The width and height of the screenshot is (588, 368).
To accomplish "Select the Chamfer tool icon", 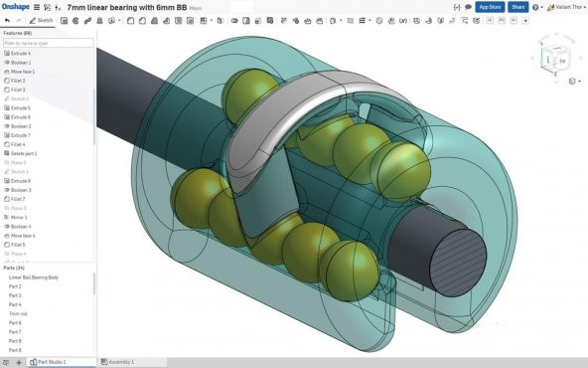I will 142,21.
